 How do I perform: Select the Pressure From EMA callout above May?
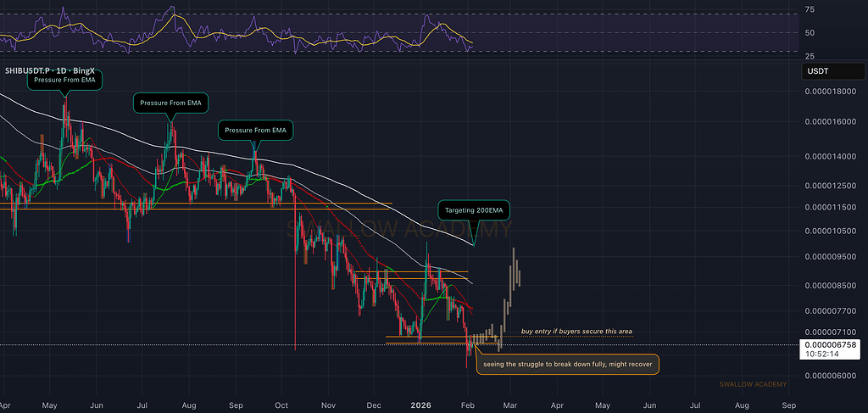[x=66, y=81]
